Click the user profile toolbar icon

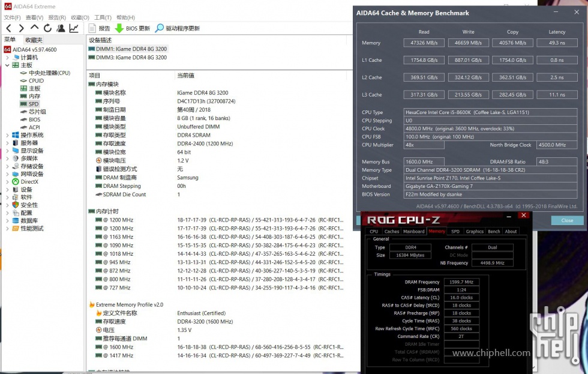(61, 28)
